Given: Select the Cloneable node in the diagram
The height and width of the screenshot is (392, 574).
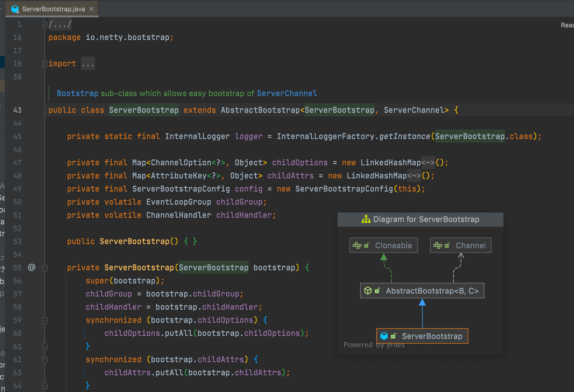Looking at the screenshot, I should click(x=383, y=245).
